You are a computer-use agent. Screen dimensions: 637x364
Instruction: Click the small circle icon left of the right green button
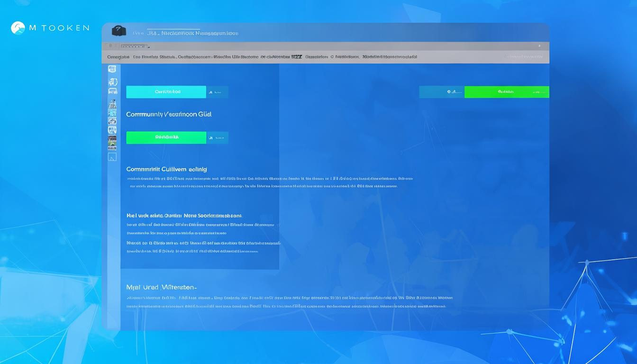(449, 92)
